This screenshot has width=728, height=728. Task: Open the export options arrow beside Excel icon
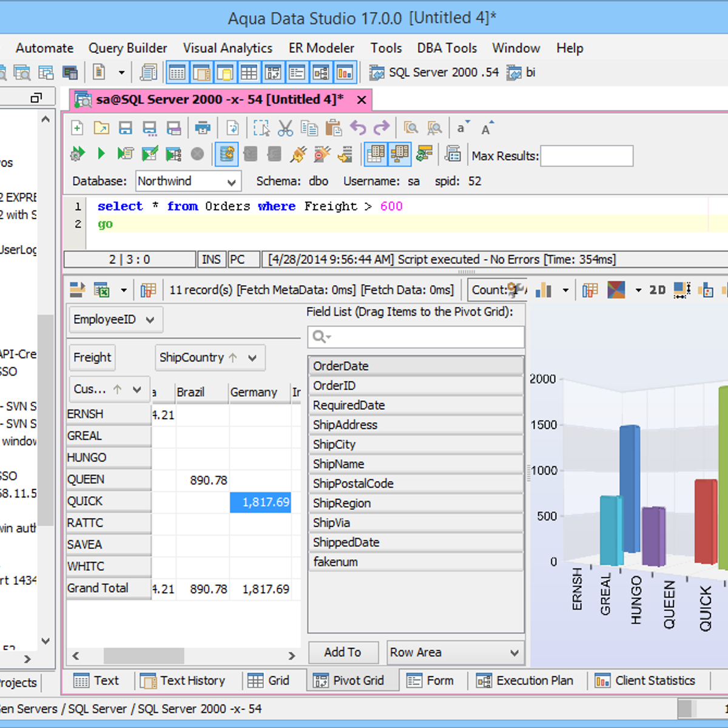(124, 291)
